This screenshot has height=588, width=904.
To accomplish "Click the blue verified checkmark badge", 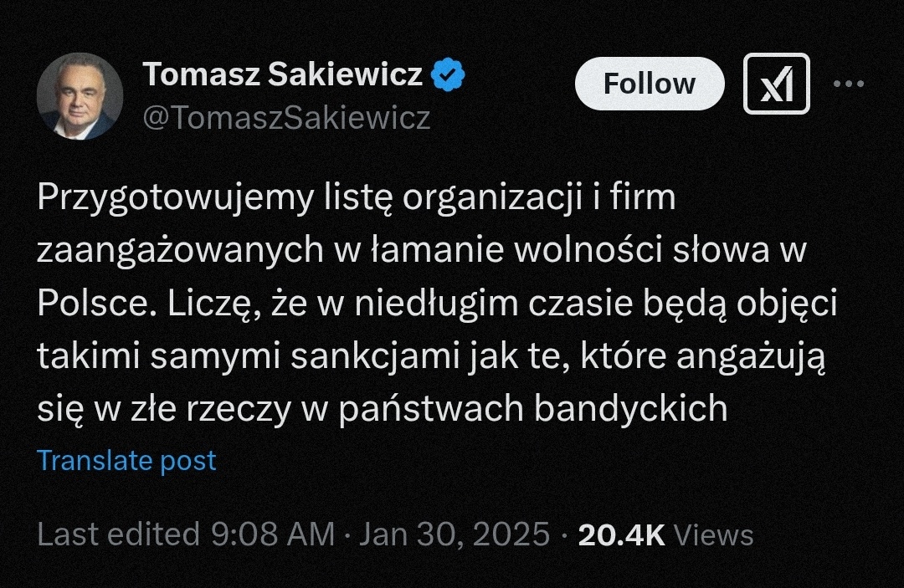I will click(x=449, y=76).
